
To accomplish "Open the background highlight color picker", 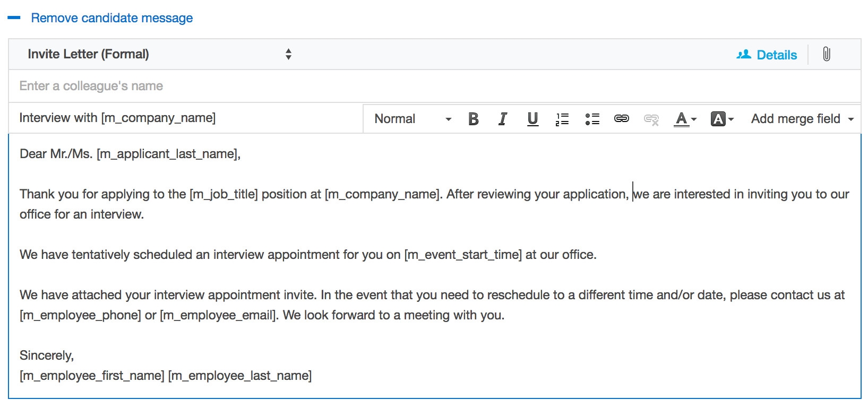I will pyautogui.click(x=722, y=119).
